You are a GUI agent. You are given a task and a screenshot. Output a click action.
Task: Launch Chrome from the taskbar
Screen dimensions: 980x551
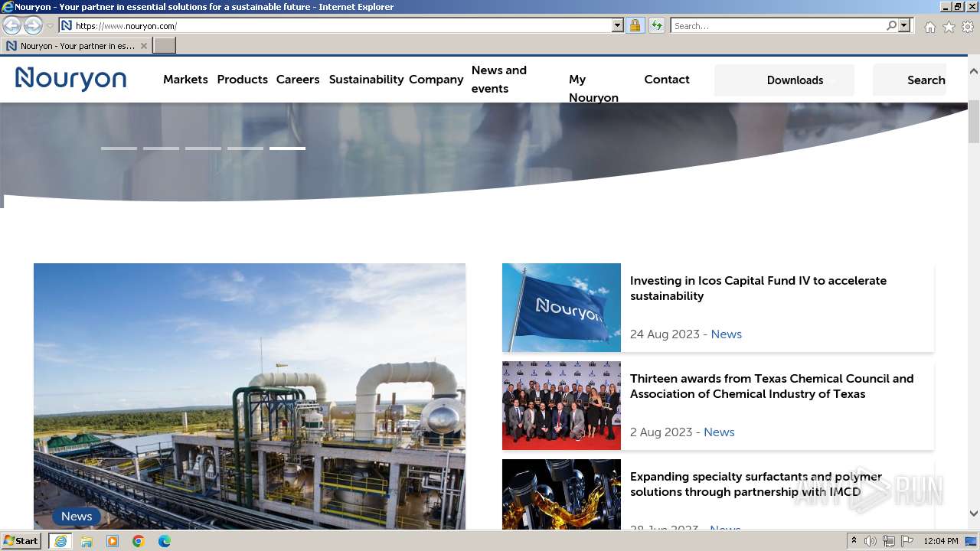pos(139,541)
